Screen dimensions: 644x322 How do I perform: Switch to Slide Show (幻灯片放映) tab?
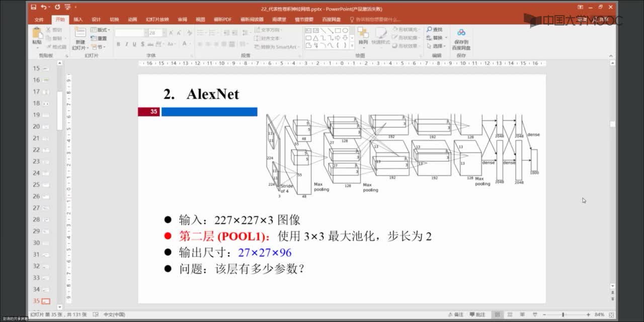(x=157, y=19)
